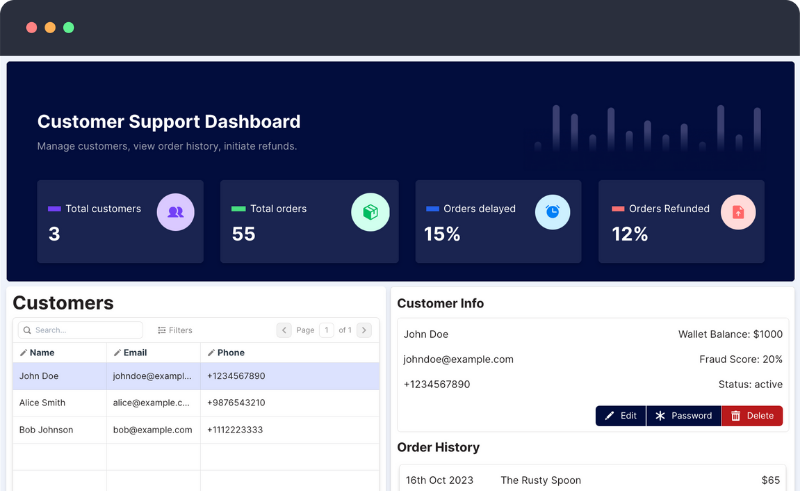The height and width of the screenshot is (491, 800).
Task: Click Fraud Score: 20% text
Action: [x=741, y=359]
